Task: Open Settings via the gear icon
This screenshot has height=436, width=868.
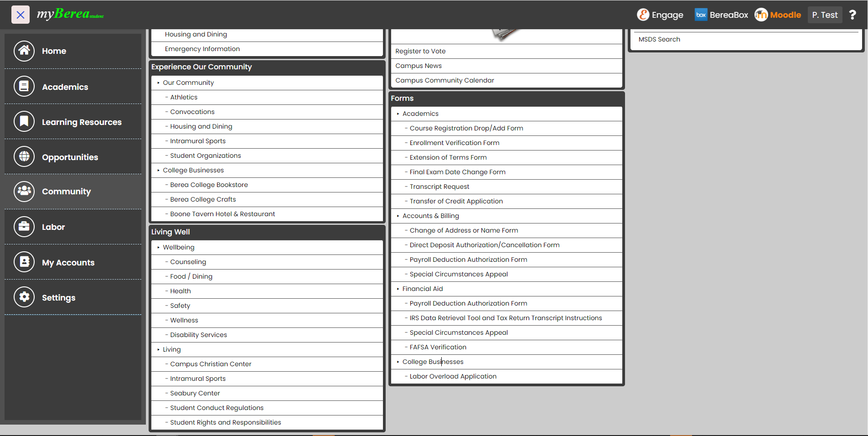Action: click(x=24, y=297)
